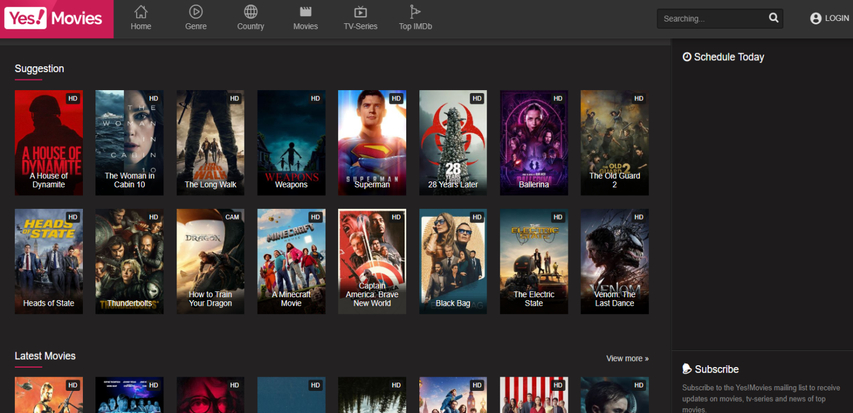
Task: Open The Old Guard 2 poster
Action: click(x=615, y=143)
